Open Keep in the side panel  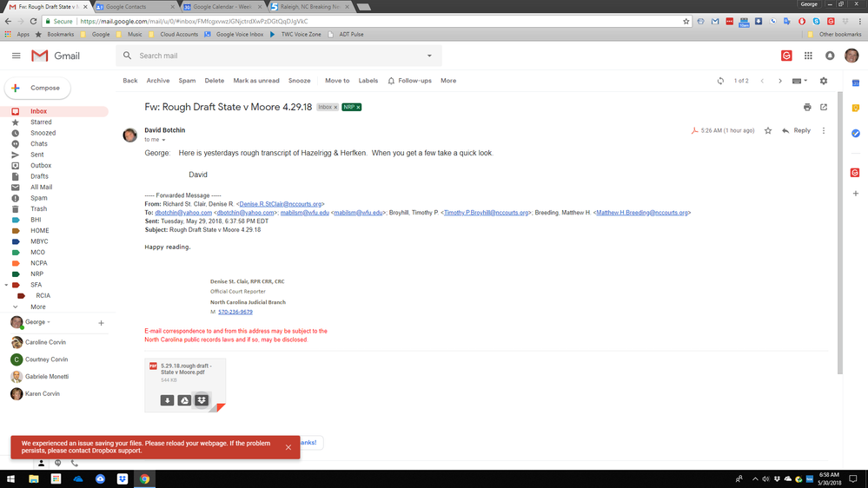coord(855,108)
